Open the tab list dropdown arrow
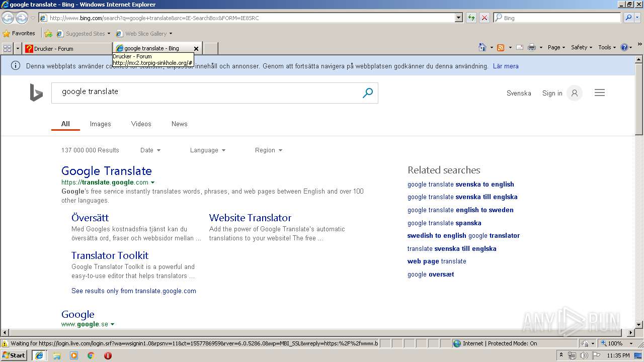The width and height of the screenshot is (644, 362). [18, 48]
